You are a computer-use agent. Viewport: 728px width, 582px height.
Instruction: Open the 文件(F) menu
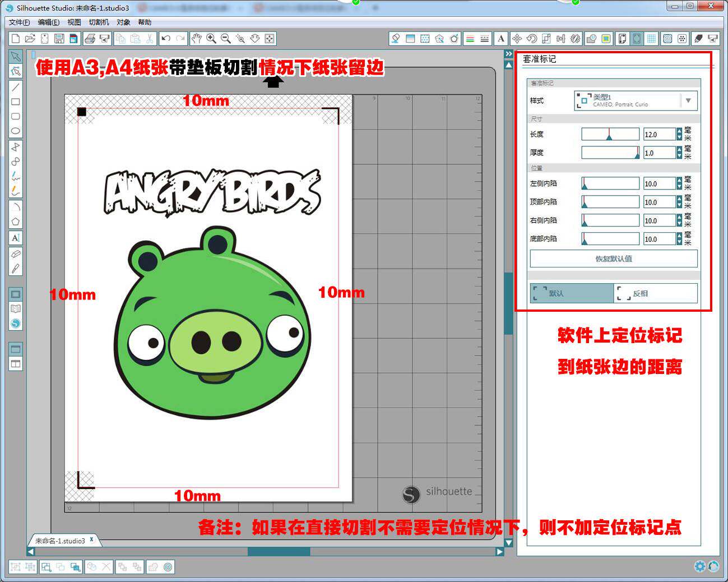pyautogui.click(x=20, y=22)
